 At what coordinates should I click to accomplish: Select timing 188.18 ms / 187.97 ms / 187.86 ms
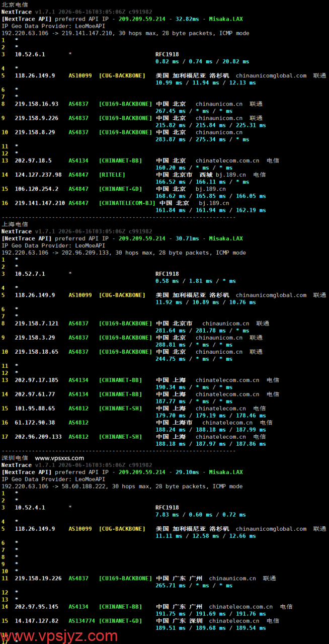(x=211, y=444)
